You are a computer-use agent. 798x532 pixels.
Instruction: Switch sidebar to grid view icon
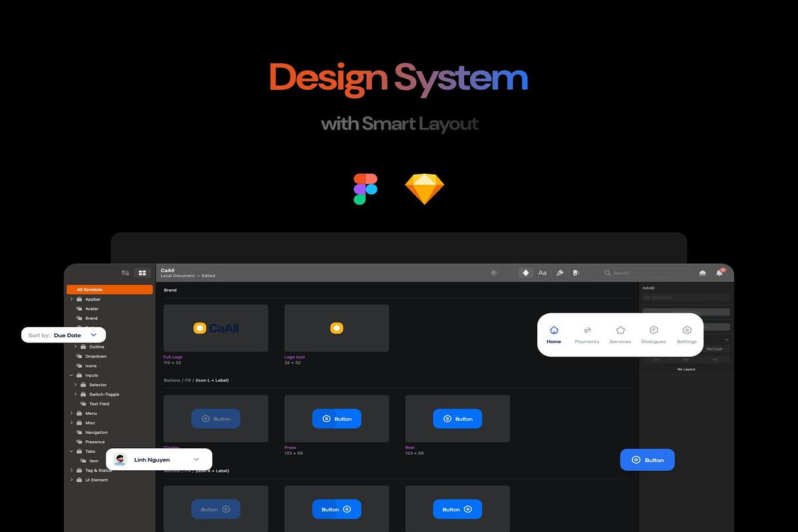coord(142,273)
